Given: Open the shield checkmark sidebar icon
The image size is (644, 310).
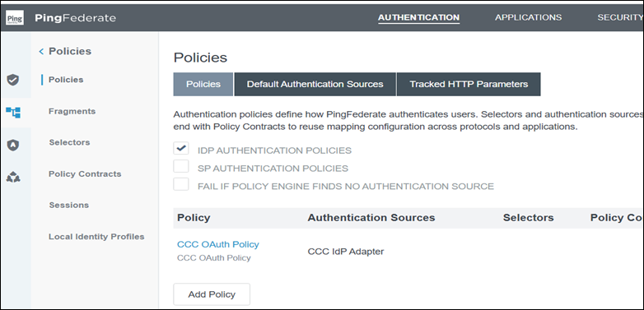Looking at the screenshot, I should (13, 80).
